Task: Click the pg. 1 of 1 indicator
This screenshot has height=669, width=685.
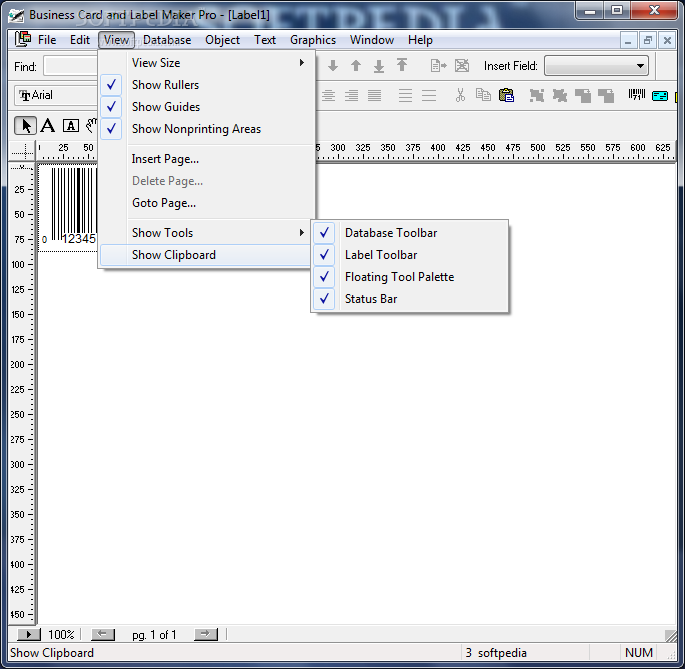Action: [154, 635]
